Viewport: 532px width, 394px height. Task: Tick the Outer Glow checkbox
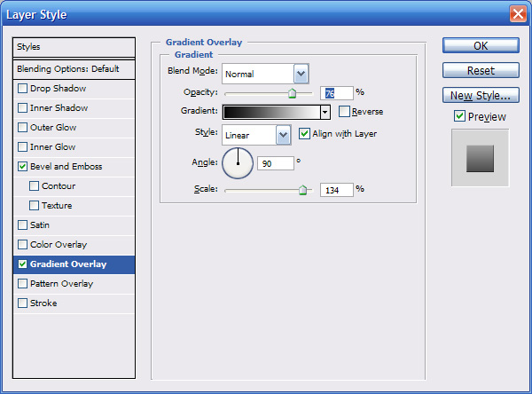[22, 128]
